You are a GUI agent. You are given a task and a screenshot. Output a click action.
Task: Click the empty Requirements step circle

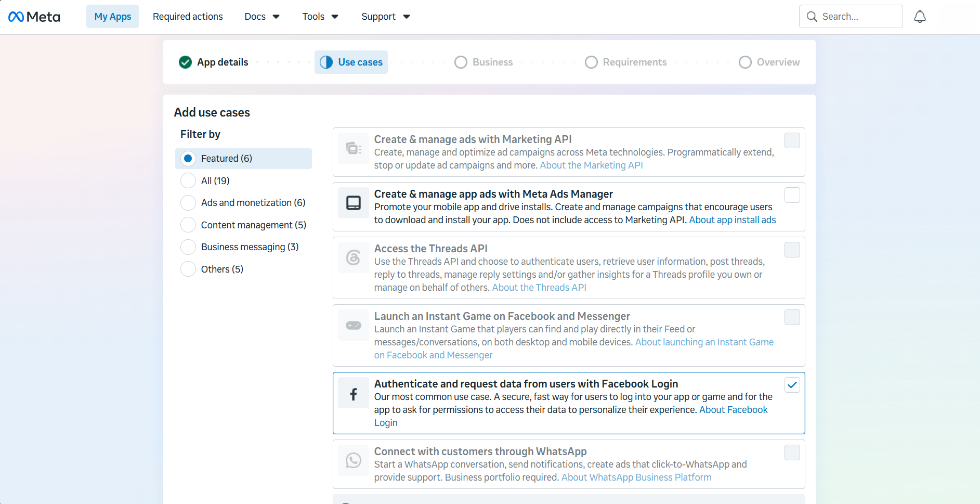(x=591, y=62)
